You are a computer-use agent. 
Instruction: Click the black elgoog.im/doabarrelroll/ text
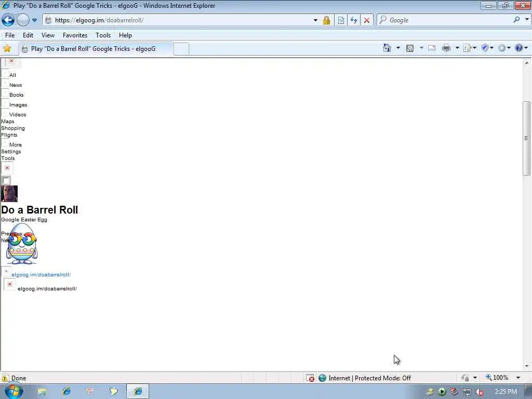(x=47, y=289)
